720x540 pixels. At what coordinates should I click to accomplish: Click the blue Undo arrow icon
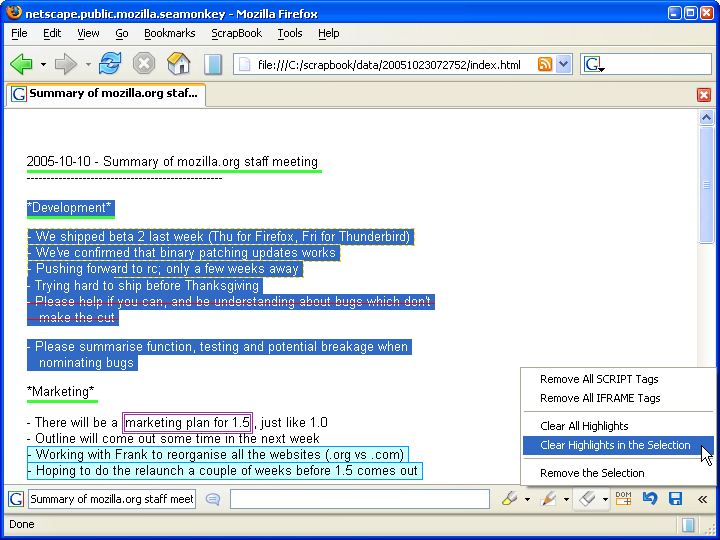click(650, 499)
